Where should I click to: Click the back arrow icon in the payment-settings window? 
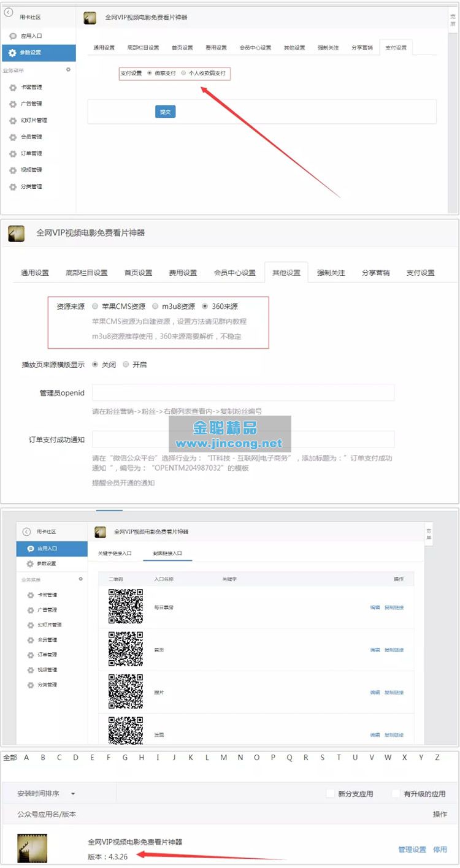pos(9,12)
